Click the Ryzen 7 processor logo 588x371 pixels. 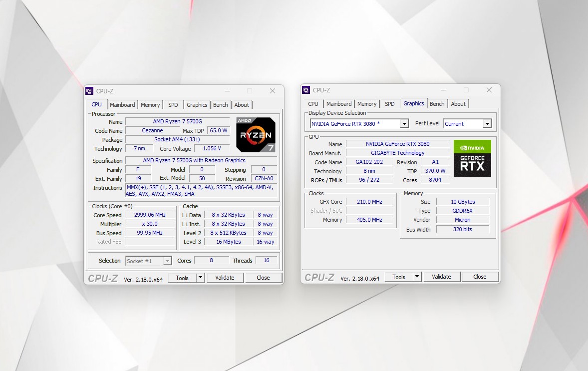(x=256, y=135)
